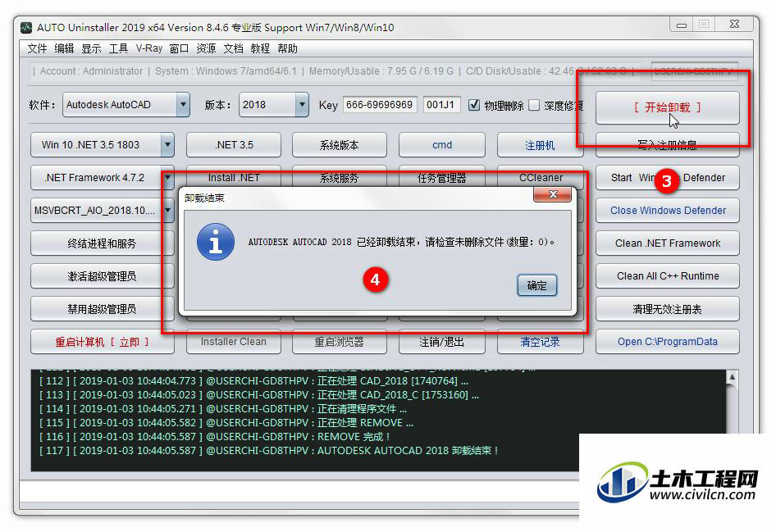
Task: Click the cmd button
Action: click(x=441, y=145)
